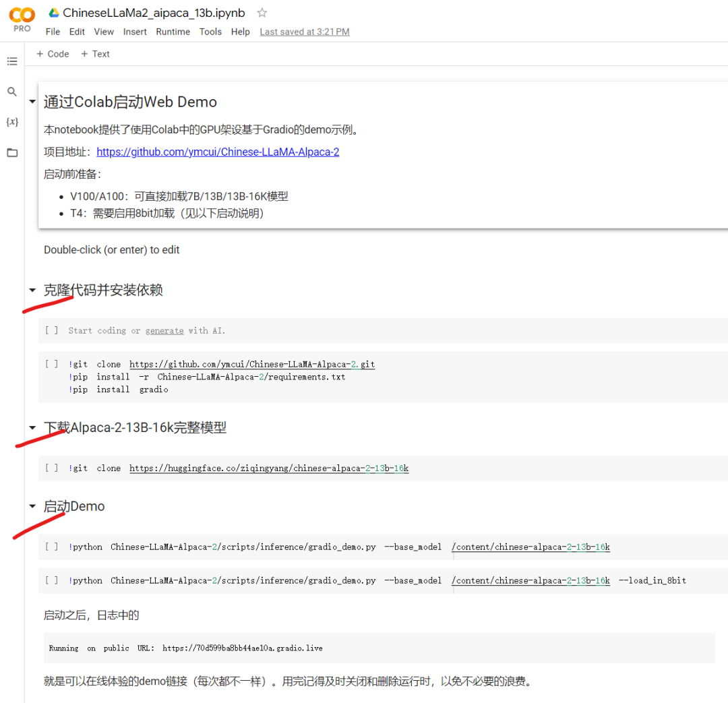The height and width of the screenshot is (703, 728).
Task: Run the huggingface git clone cell
Action: point(51,468)
